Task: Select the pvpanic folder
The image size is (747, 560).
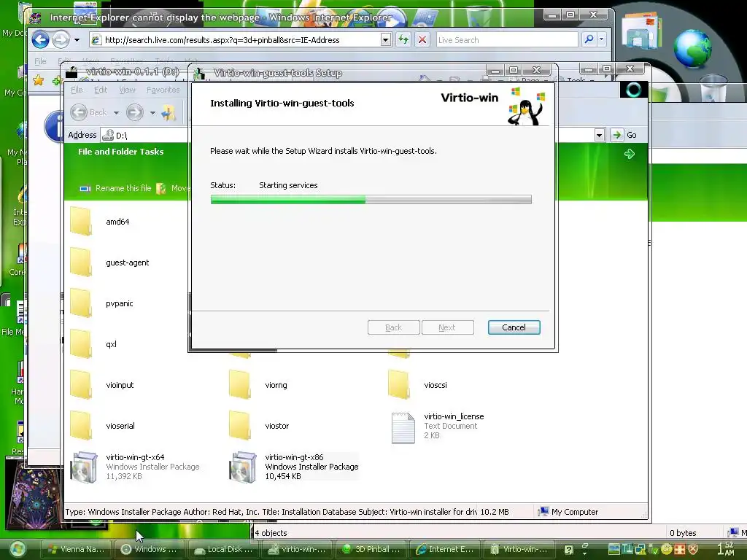Action: (x=101, y=303)
